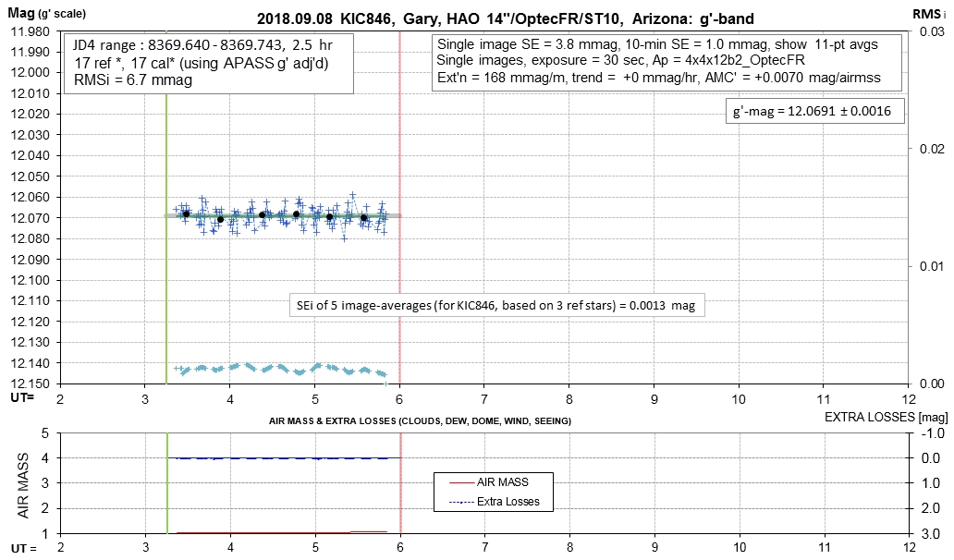Viewport: 954px width, 560px height.
Task: Select the 'Single image SE = 3.8 mmag' line
Action: (x=657, y=43)
